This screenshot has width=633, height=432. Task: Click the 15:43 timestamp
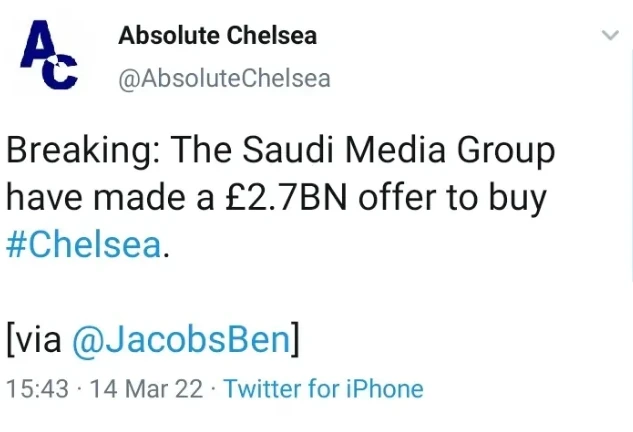pyautogui.click(x=38, y=389)
